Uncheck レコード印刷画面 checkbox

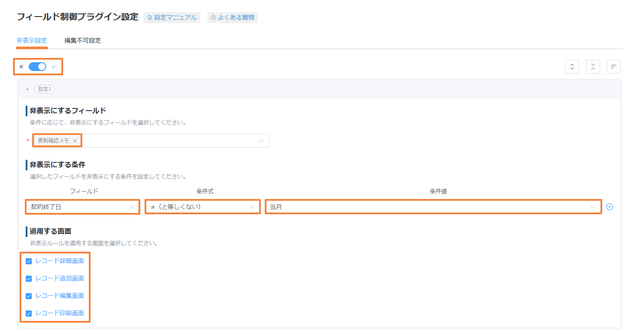click(x=29, y=314)
